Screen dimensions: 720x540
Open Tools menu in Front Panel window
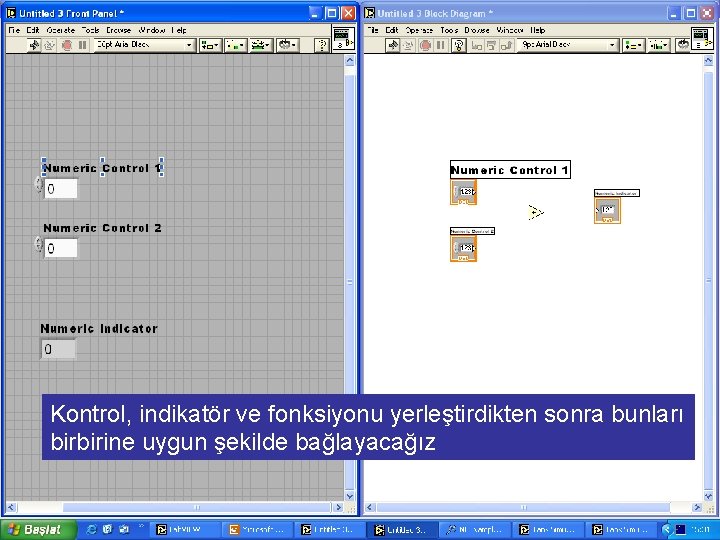click(x=90, y=30)
